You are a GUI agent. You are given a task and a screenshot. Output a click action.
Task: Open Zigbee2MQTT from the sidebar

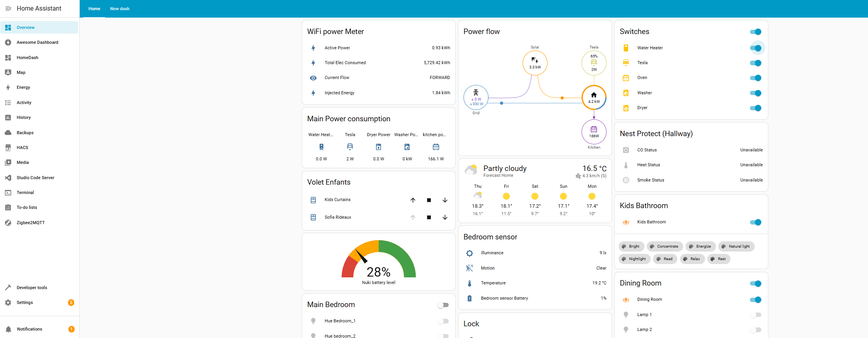pos(30,223)
